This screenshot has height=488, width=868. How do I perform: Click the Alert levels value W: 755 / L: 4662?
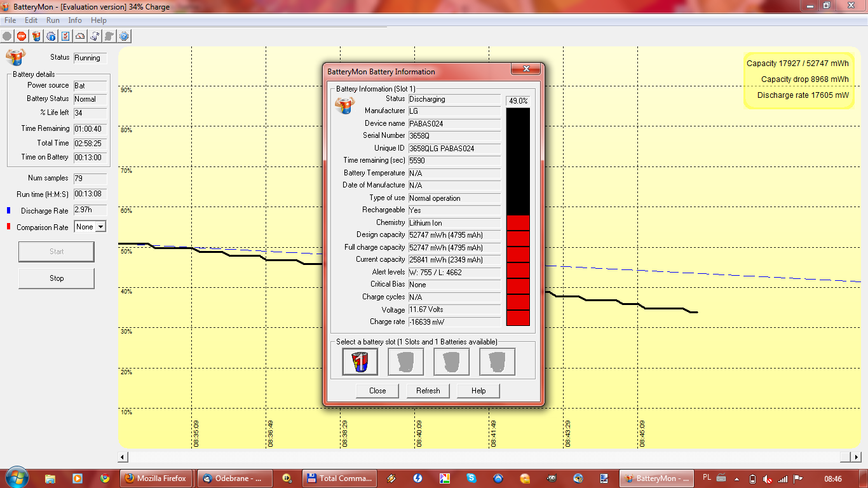[x=454, y=273]
